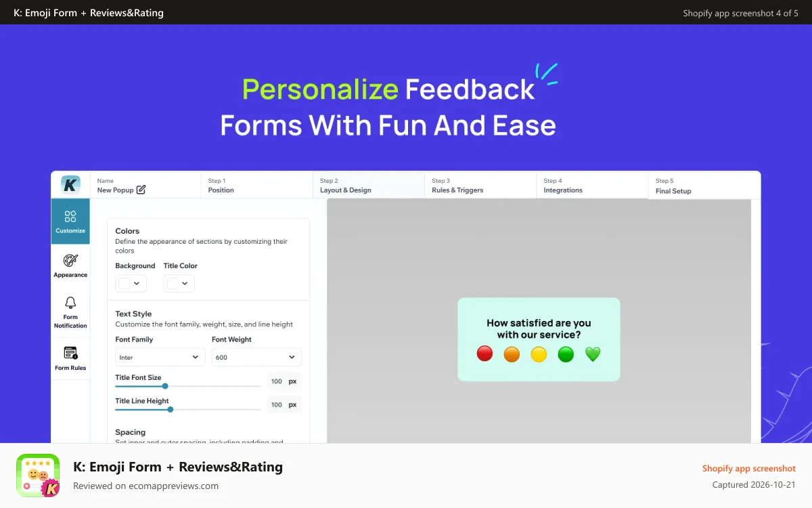
Task: Click the Title Font Size value field
Action: click(284, 381)
